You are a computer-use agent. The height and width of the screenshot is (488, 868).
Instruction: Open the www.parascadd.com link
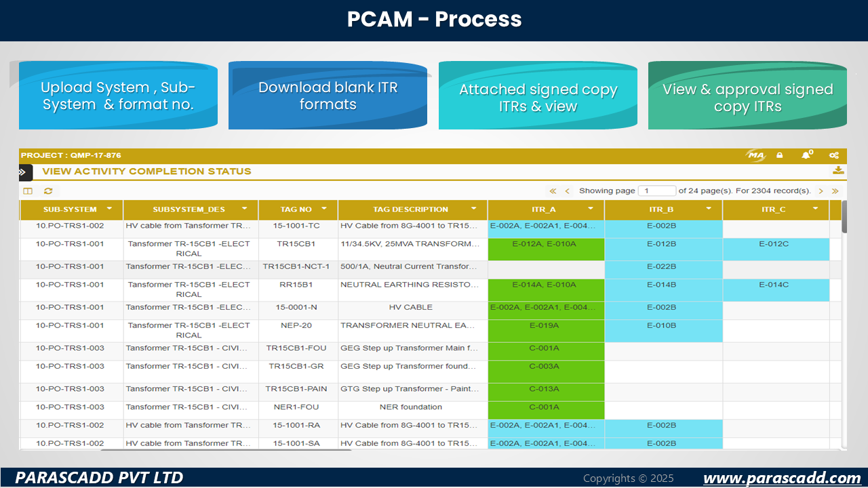point(782,478)
